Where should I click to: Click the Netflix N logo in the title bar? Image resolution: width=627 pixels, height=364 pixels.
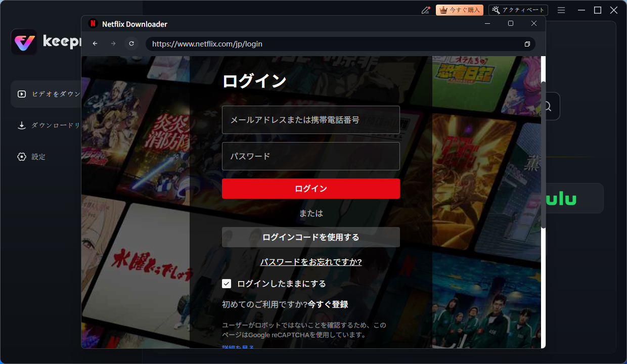click(x=93, y=24)
